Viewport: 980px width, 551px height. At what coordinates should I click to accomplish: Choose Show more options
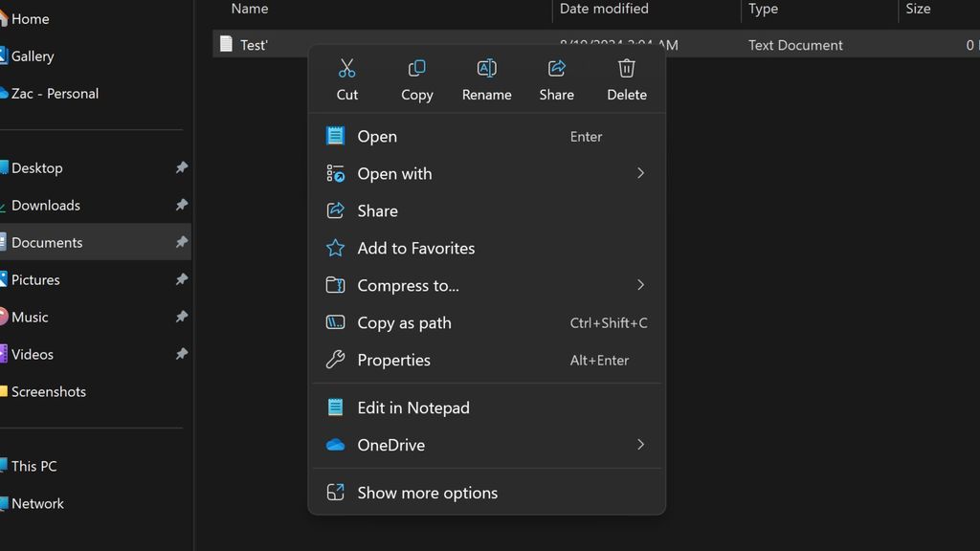(x=427, y=492)
